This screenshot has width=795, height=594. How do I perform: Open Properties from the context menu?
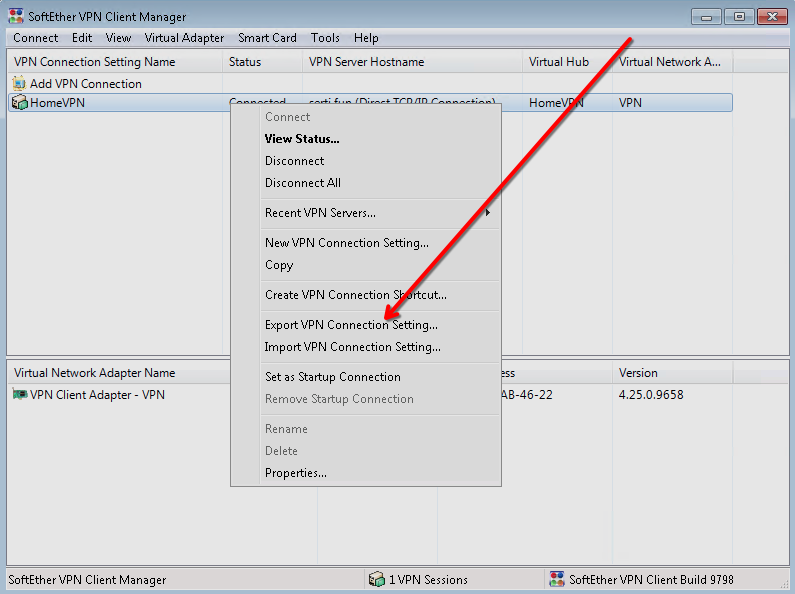(295, 473)
